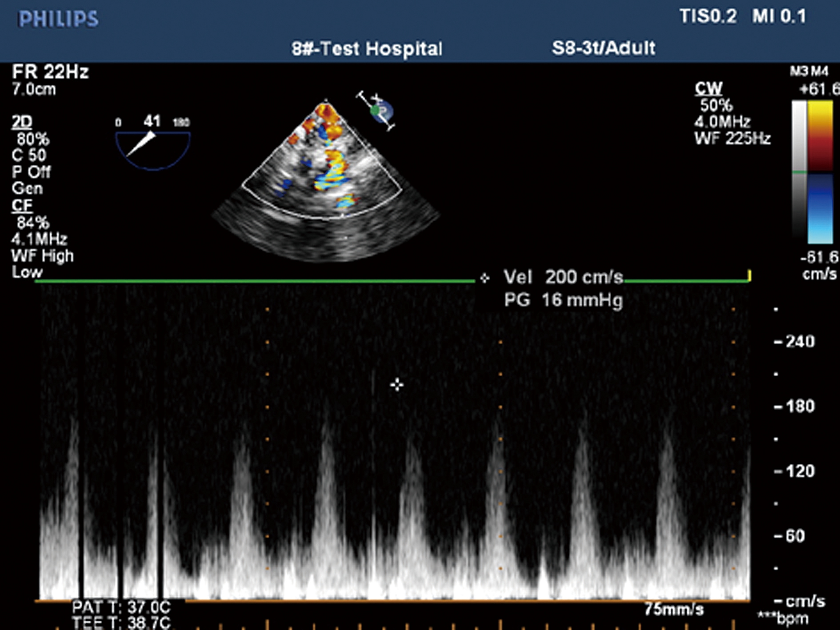Click the Vel 200 cm/s measurement

click(x=563, y=277)
